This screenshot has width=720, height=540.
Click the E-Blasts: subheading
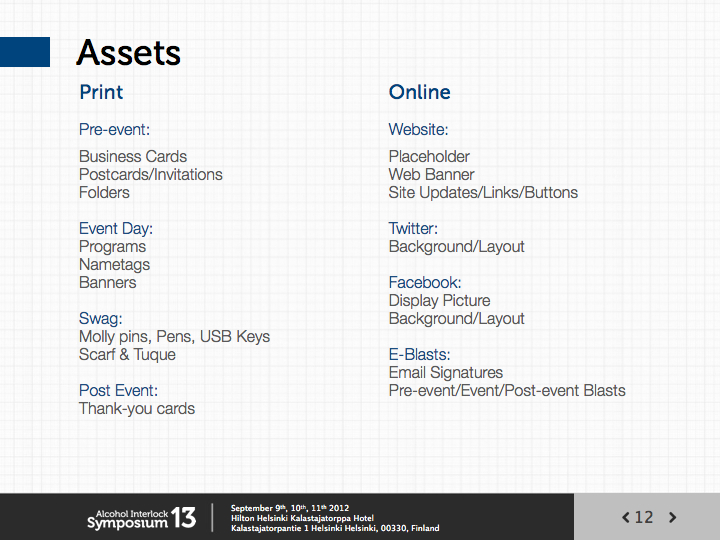pos(419,354)
